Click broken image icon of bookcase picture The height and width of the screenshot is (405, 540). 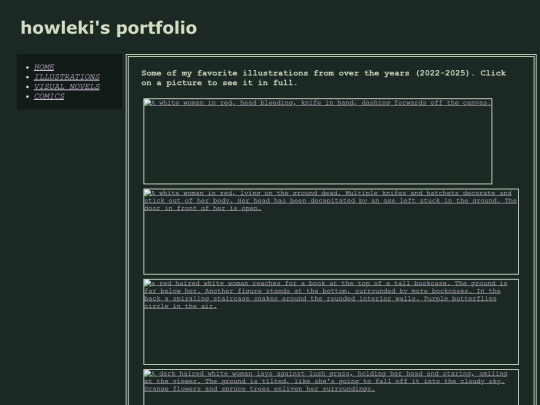pyautogui.click(x=147, y=283)
